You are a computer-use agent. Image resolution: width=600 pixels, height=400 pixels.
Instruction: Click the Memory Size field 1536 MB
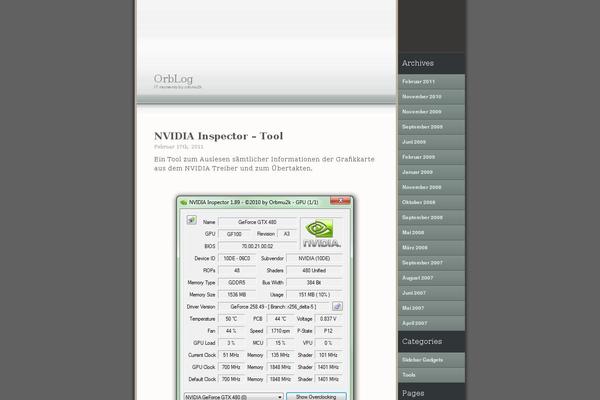(x=237, y=295)
